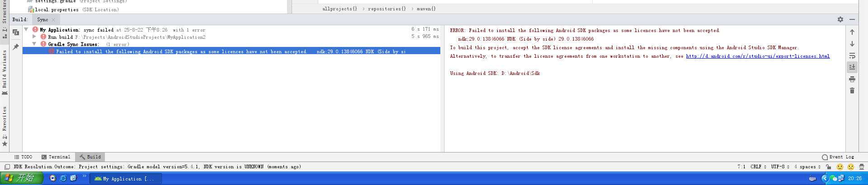Click the '6 s 171 ms' duration text
Viewport: 868px width, 185px height.
coord(425,29)
